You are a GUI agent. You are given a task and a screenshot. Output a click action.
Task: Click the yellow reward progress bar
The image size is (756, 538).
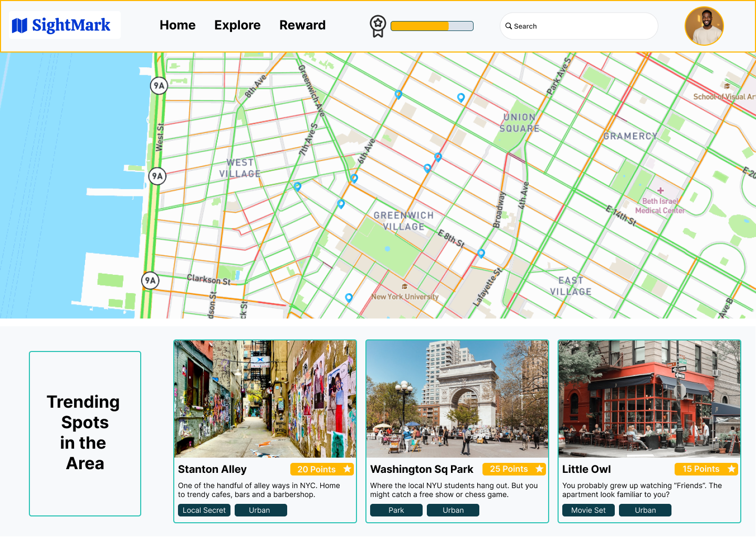pyautogui.click(x=432, y=26)
